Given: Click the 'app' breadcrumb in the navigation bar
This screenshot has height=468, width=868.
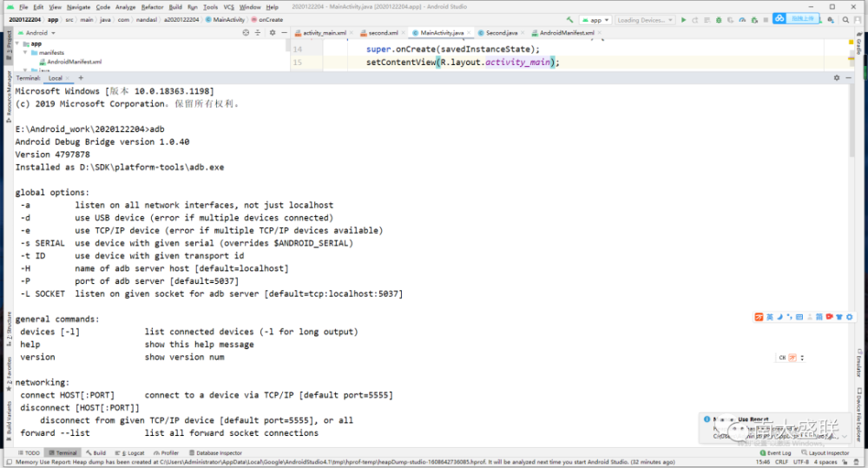Looking at the screenshot, I should point(53,19).
